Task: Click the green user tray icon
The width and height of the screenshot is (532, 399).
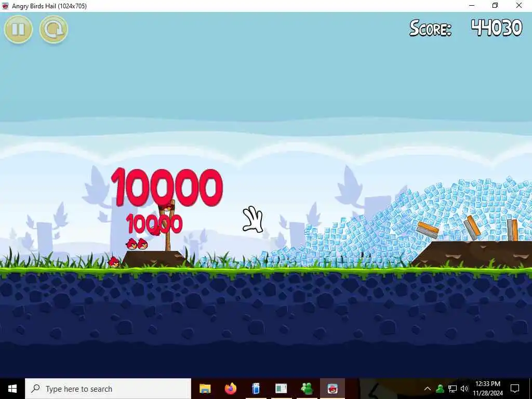Action: (440, 389)
